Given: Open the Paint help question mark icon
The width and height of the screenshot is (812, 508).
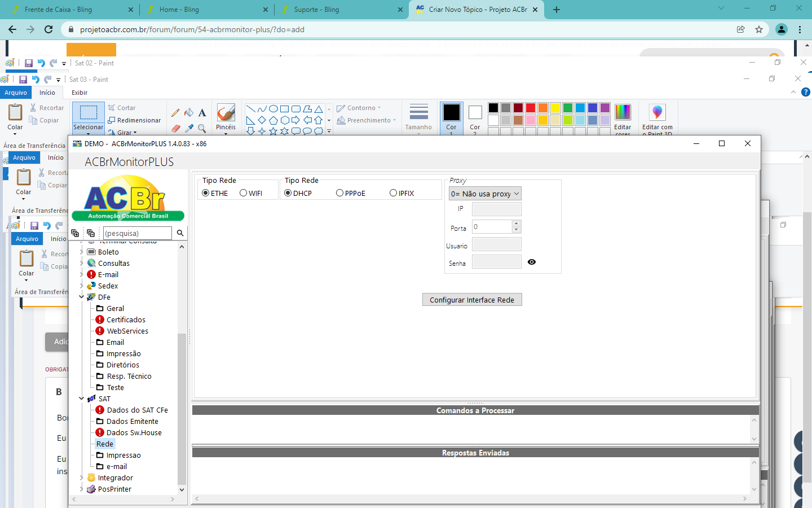Looking at the screenshot, I should (x=805, y=92).
